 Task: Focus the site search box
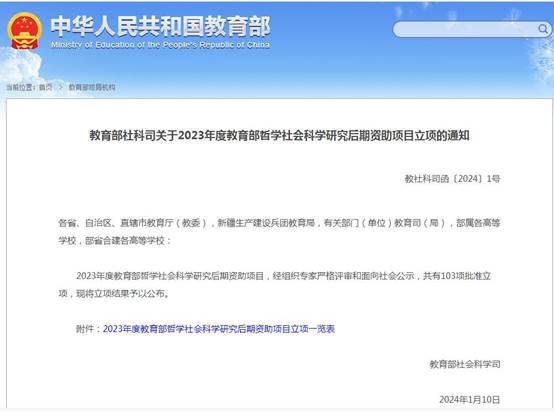[x=471, y=29]
